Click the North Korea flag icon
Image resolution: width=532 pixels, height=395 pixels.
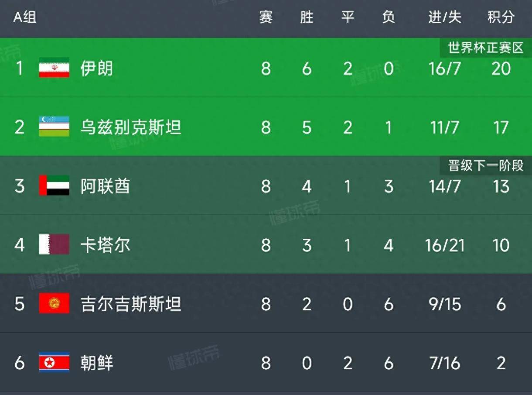click(x=54, y=362)
